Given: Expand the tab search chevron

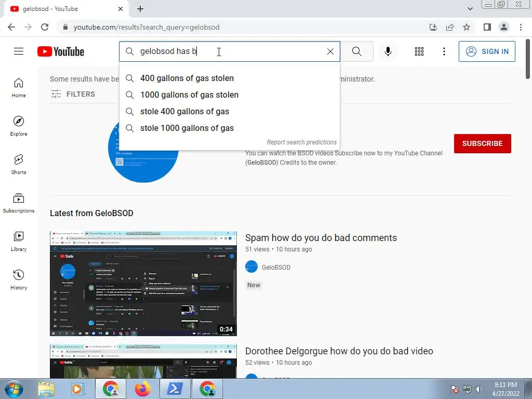Looking at the screenshot, I should (470, 9).
